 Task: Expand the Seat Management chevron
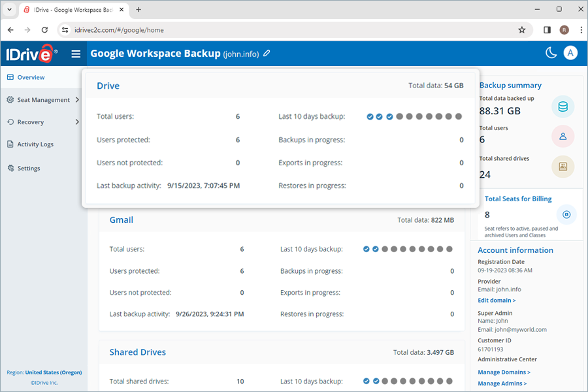click(77, 100)
